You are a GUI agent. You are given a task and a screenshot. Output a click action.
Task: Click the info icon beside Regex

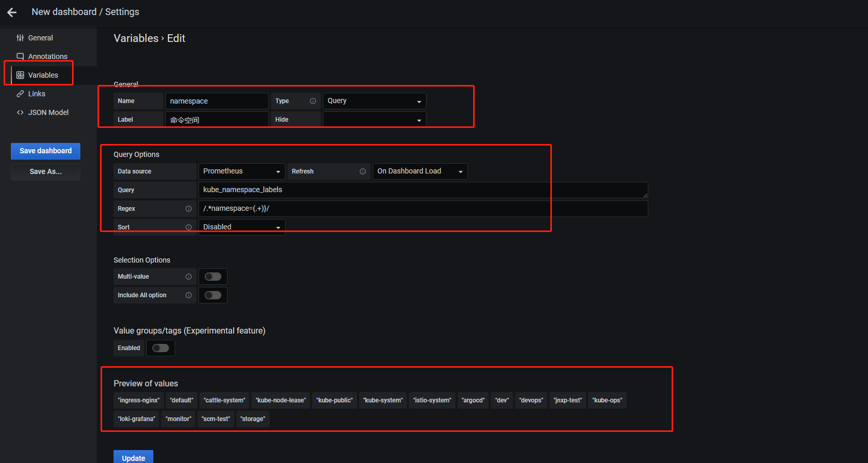[189, 209]
